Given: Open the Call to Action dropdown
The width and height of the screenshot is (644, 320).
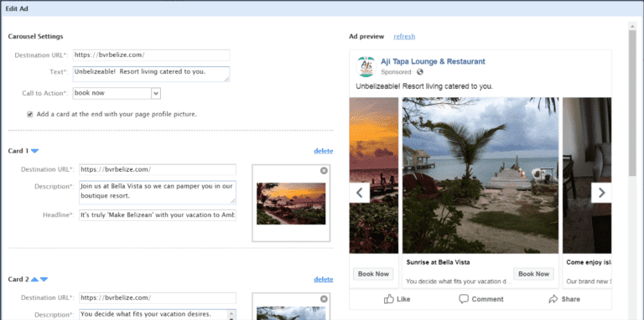Looking at the screenshot, I should pyautogui.click(x=156, y=93).
